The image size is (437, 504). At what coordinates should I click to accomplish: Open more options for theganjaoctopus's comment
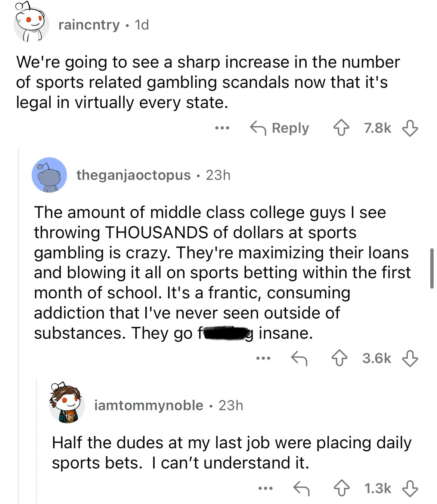pos(263,359)
